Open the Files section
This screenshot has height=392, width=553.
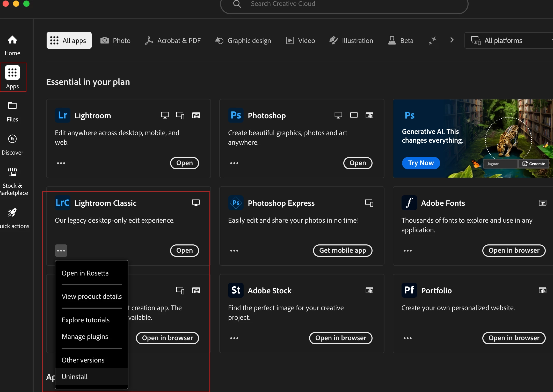point(12,111)
